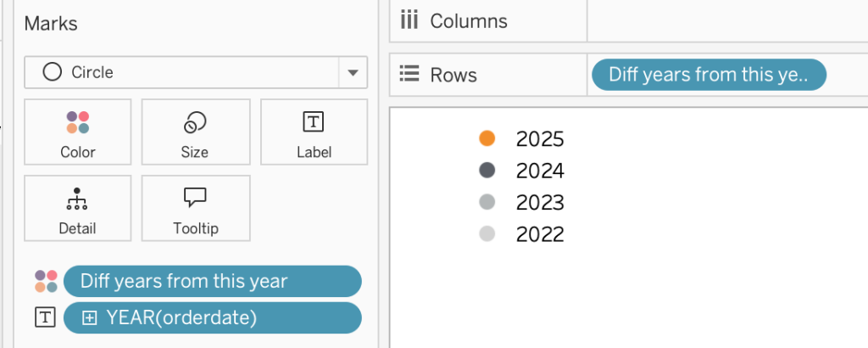Click label icon beside YEAR(orderdate) pill
This screenshot has width=868, height=348.
click(46, 317)
